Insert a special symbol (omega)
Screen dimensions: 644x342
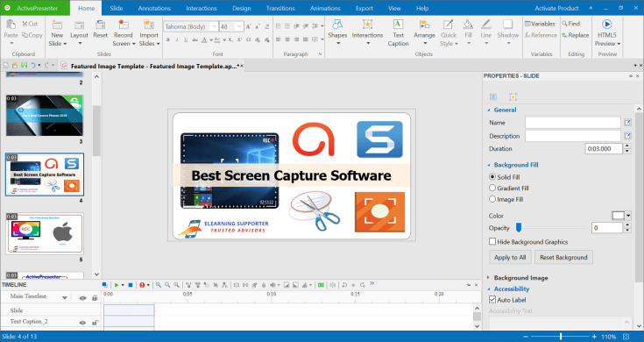[x=249, y=39]
